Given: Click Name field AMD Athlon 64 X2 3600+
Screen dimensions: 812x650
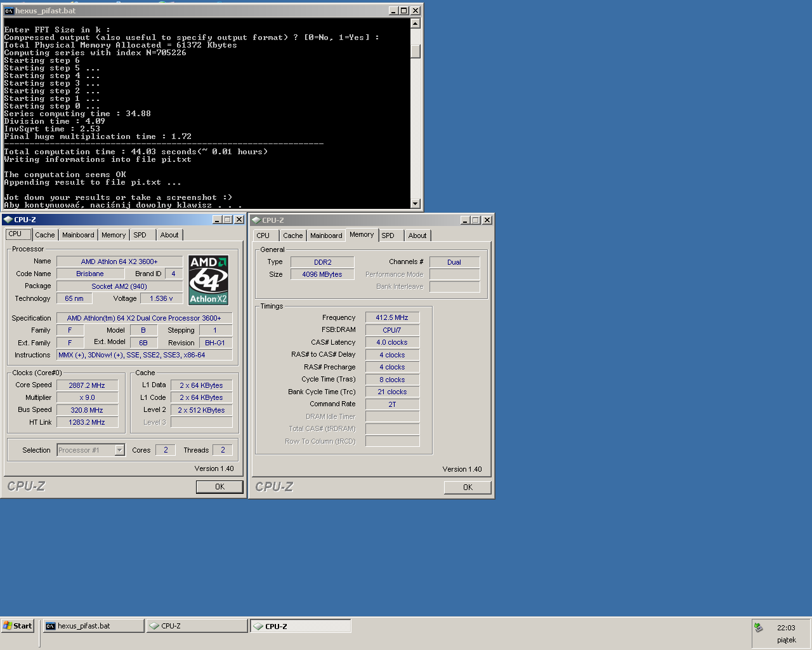Looking at the screenshot, I should [x=119, y=262].
